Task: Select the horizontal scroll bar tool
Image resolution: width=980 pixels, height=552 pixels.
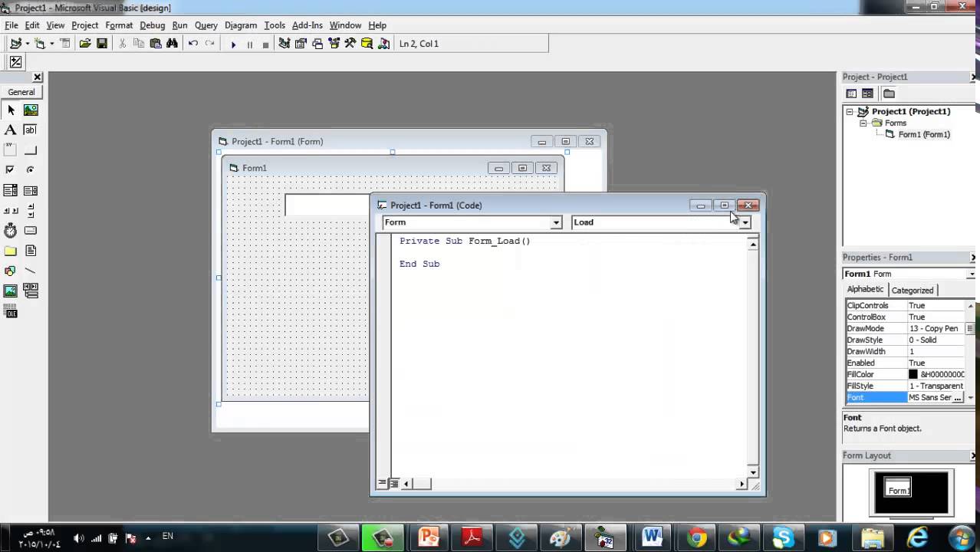Action: click(11, 210)
